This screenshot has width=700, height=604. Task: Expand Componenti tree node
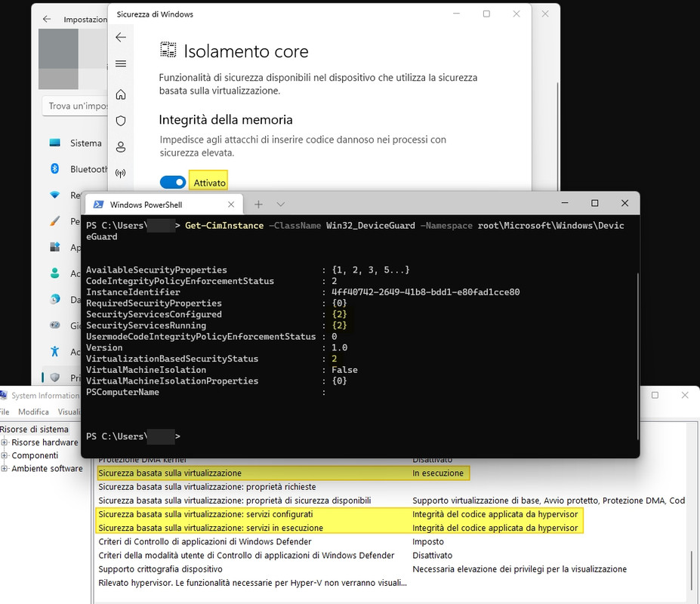pyautogui.click(x=5, y=455)
